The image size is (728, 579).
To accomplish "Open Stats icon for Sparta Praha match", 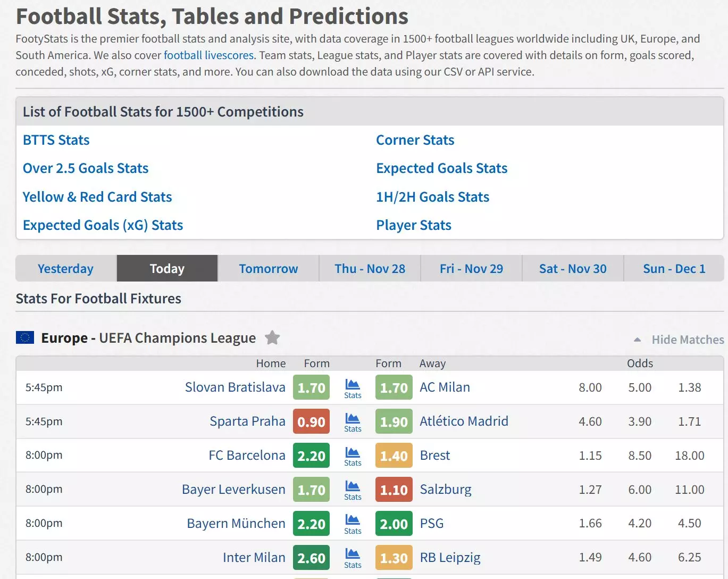I will pyautogui.click(x=353, y=423).
